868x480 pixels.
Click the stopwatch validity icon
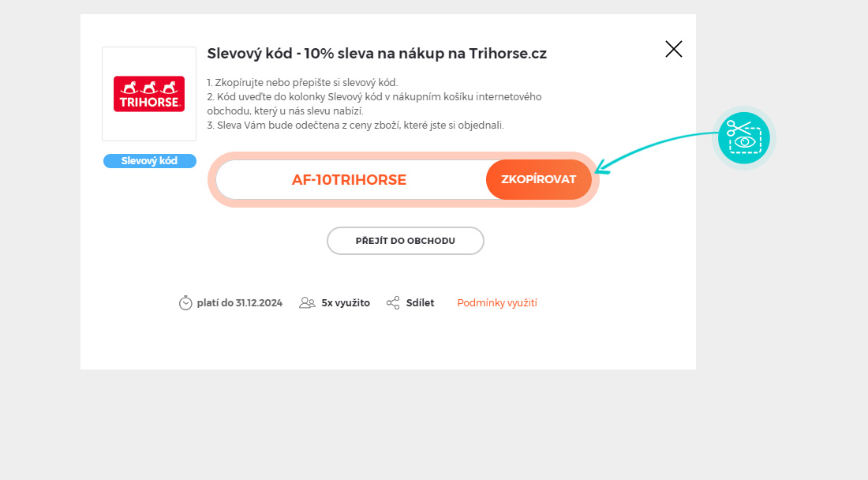click(x=185, y=302)
